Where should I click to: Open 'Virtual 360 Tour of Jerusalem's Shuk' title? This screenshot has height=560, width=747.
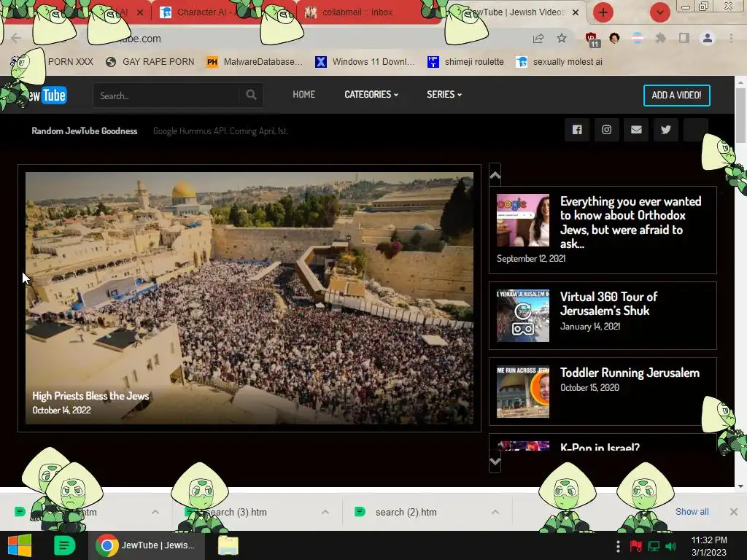tap(608, 304)
